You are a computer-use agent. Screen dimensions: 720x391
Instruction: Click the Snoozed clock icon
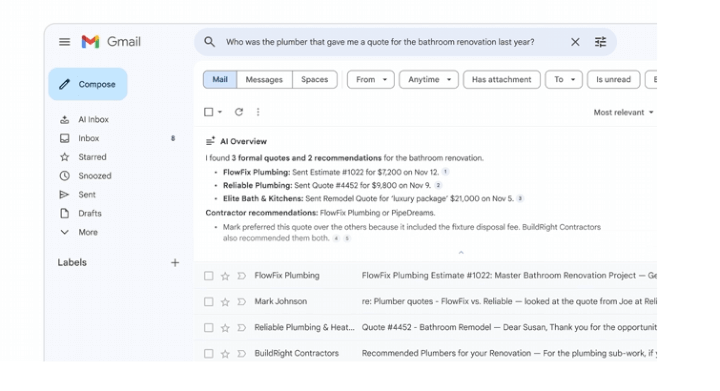click(65, 176)
